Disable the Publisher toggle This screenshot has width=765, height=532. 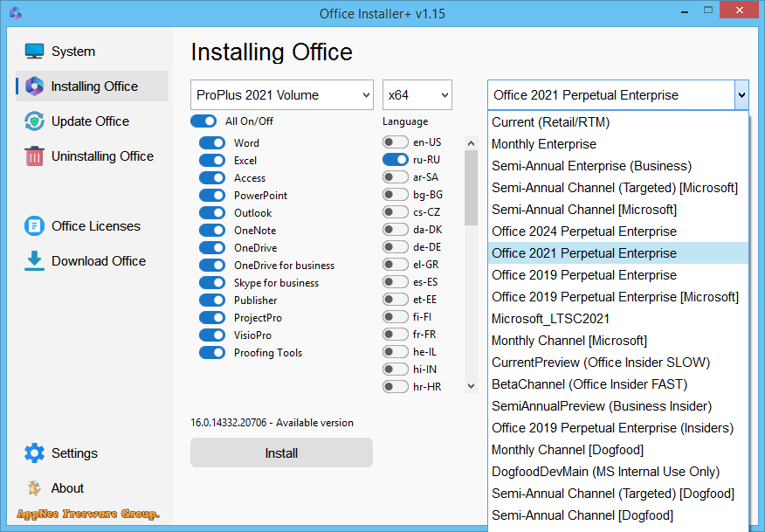tap(212, 301)
